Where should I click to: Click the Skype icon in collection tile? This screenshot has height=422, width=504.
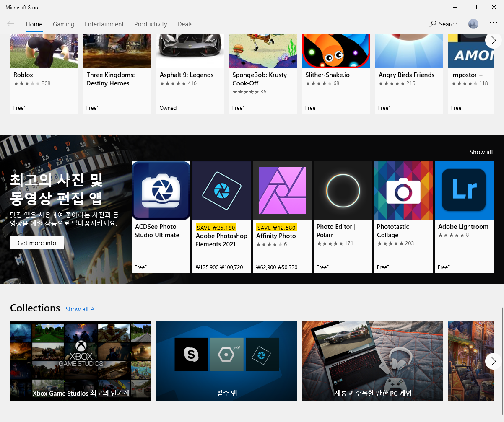tap(191, 354)
